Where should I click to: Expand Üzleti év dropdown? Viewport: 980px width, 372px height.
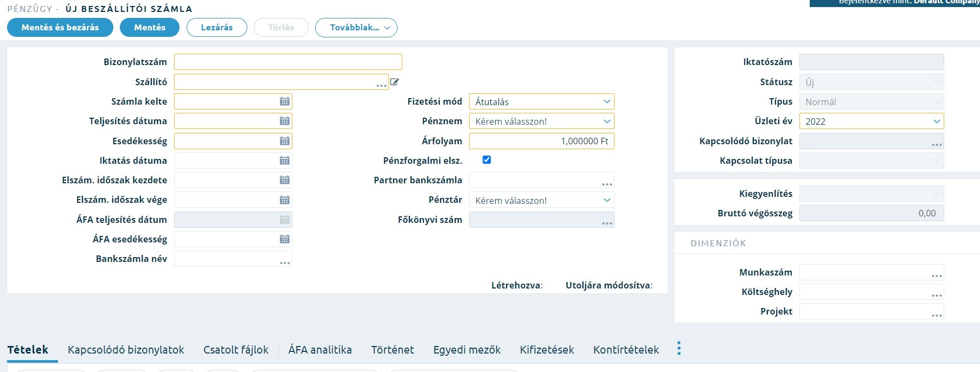[937, 121]
